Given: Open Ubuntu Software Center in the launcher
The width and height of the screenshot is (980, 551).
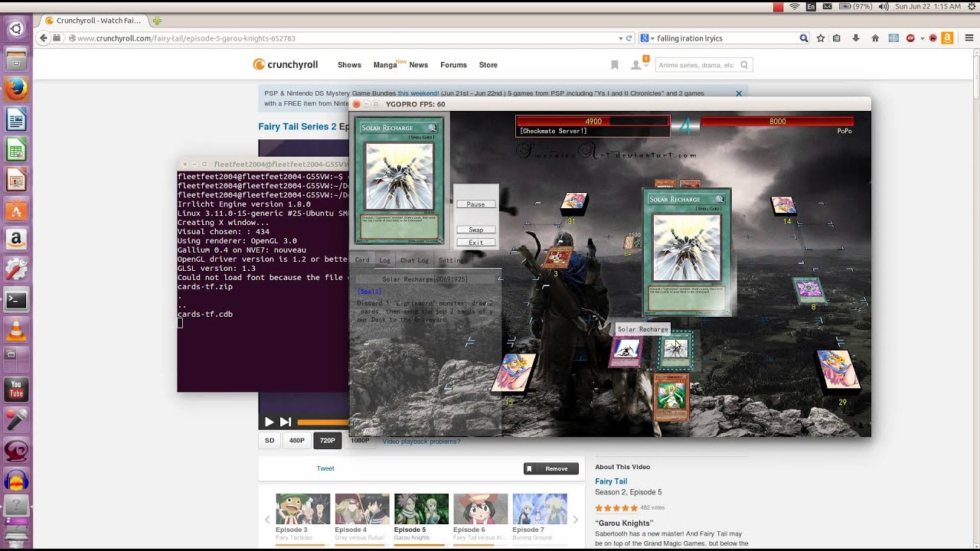Looking at the screenshot, I should pyautogui.click(x=16, y=210).
